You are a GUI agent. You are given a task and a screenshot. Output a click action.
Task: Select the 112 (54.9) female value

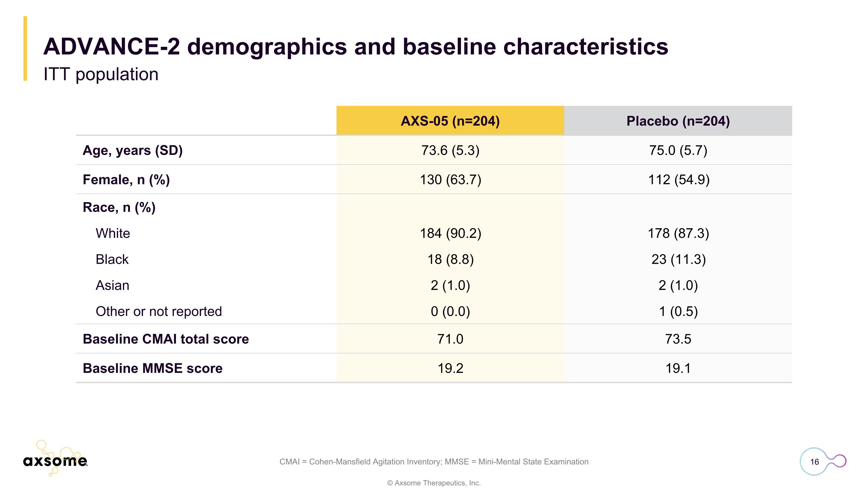(x=678, y=180)
